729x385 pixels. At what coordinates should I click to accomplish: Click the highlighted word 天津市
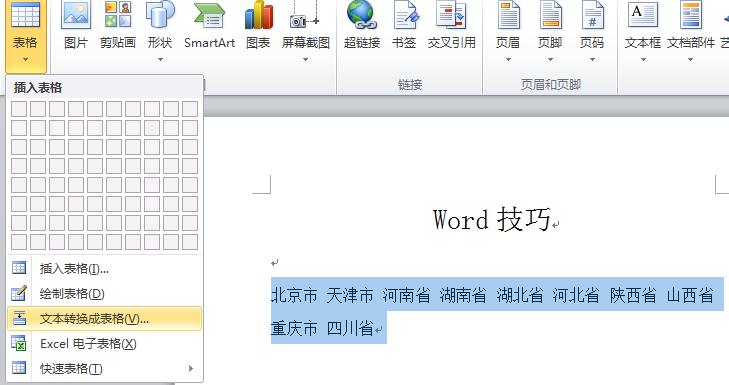(350, 295)
